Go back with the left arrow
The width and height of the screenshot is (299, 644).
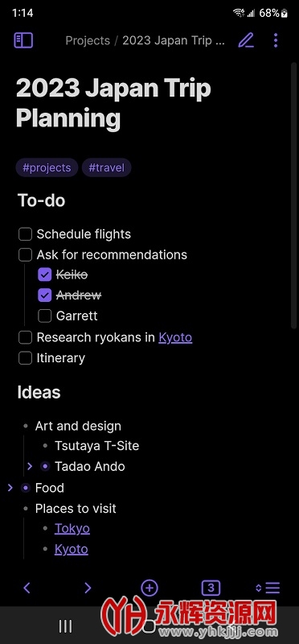[x=27, y=588]
